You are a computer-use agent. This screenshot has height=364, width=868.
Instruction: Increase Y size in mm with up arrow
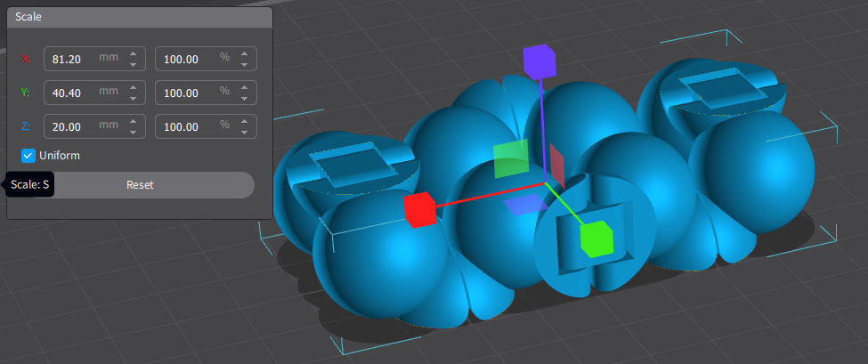133,87
